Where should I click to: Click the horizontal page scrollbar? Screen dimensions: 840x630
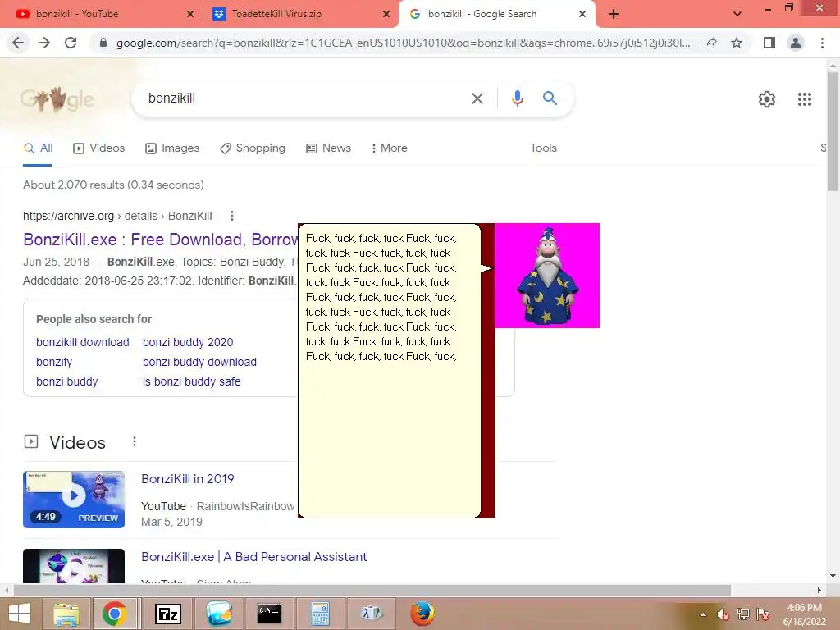click(372, 590)
